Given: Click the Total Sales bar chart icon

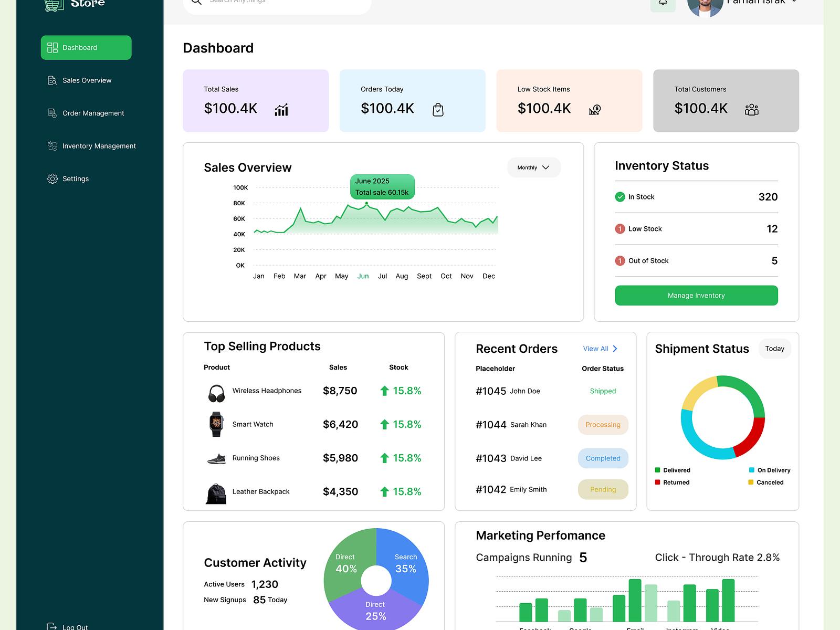Looking at the screenshot, I should click(x=281, y=110).
